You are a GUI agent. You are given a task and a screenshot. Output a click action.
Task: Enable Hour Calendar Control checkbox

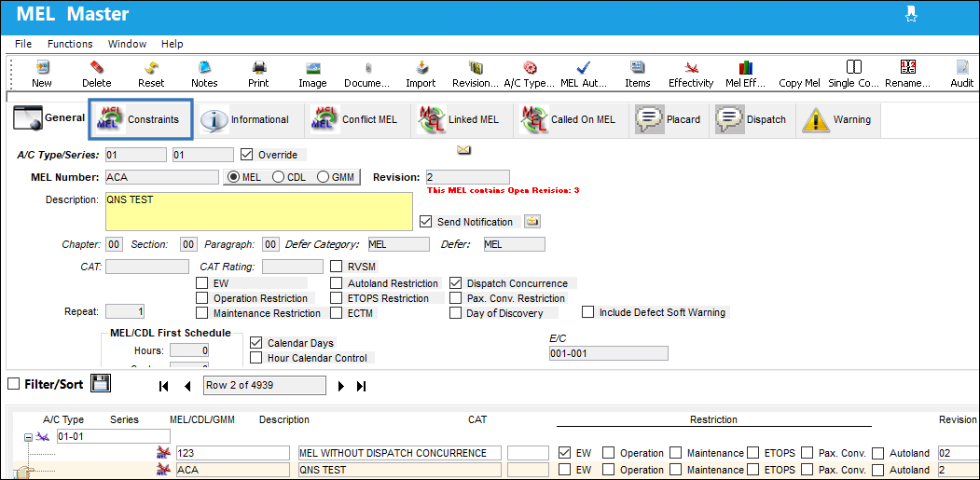click(x=255, y=358)
